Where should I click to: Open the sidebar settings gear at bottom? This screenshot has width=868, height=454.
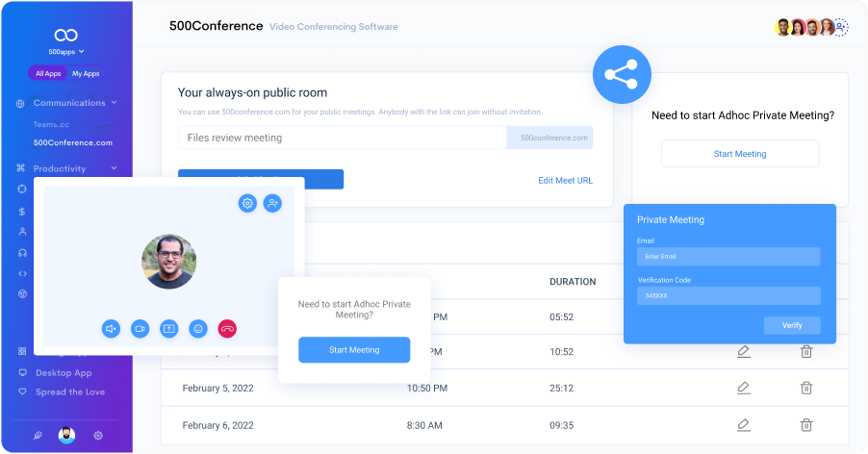pyautogui.click(x=98, y=435)
